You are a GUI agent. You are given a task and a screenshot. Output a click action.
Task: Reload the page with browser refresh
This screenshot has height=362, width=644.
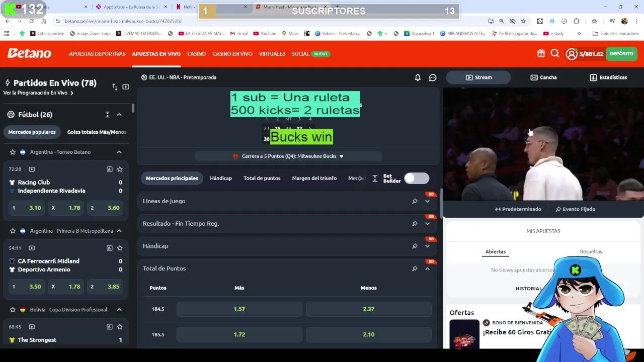pos(31,21)
